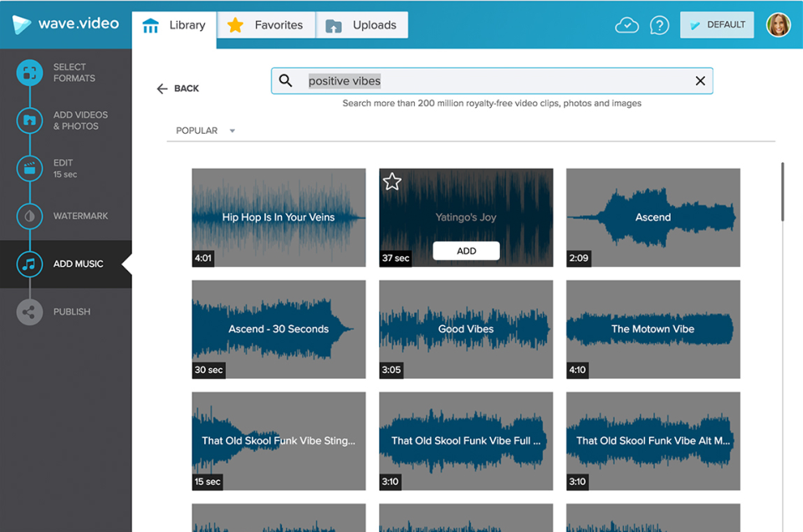Click the Edit clapperboard step icon

click(x=29, y=168)
